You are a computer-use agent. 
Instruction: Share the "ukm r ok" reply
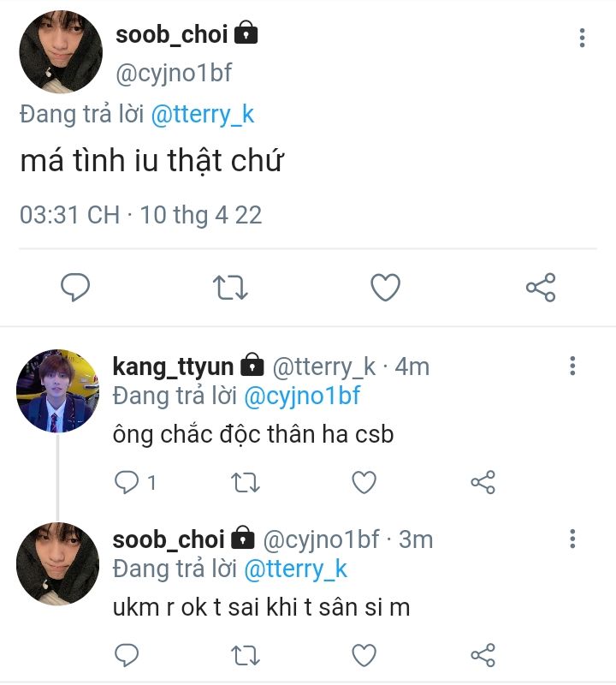coord(483,656)
